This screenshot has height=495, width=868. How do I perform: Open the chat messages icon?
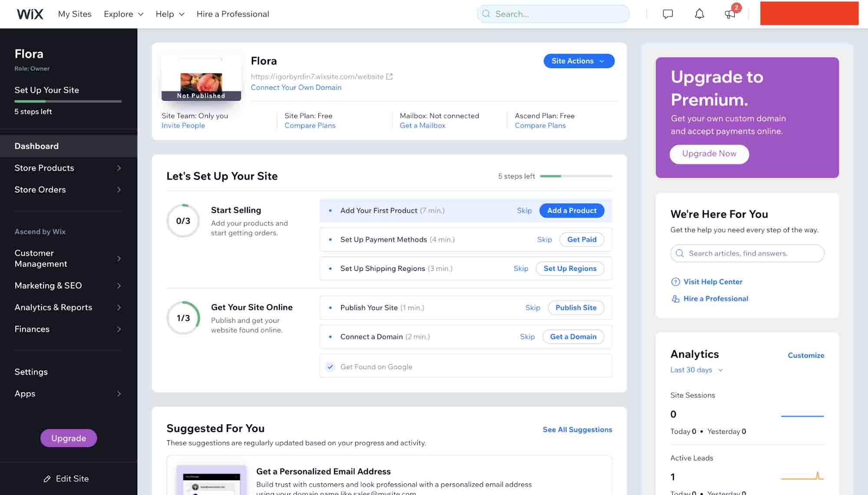(x=667, y=14)
